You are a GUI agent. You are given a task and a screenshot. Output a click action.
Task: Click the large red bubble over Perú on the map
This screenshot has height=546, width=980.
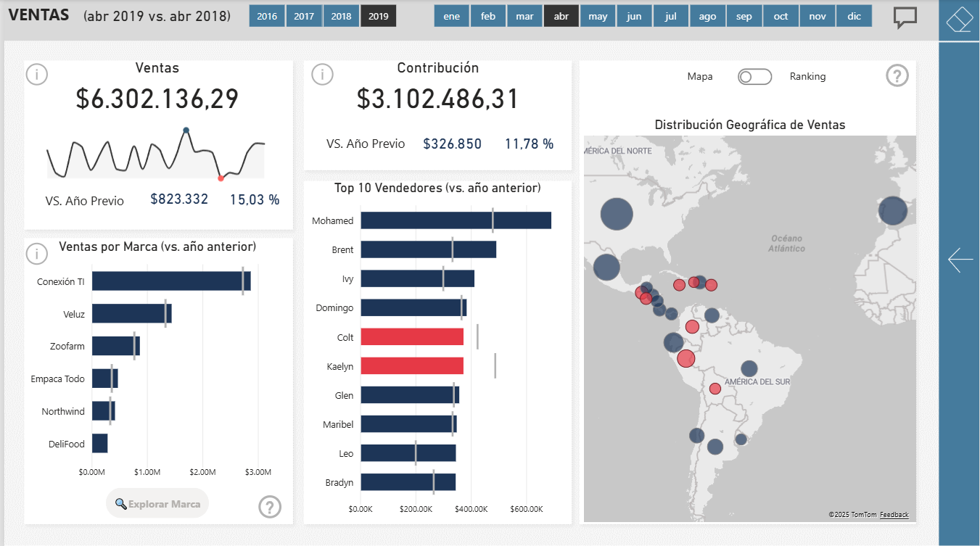pyautogui.click(x=686, y=358)
